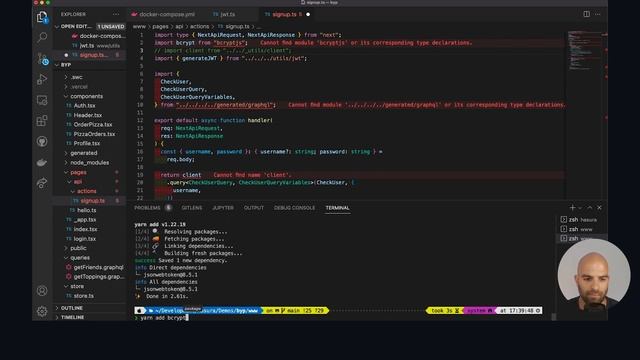The image size is (640, 360).
Task: Open the Extensions view
Action: coord(42,121)
